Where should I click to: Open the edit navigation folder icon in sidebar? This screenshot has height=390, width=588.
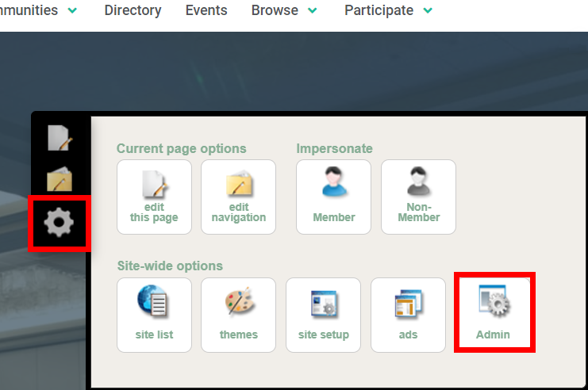[x=60, y=179]
